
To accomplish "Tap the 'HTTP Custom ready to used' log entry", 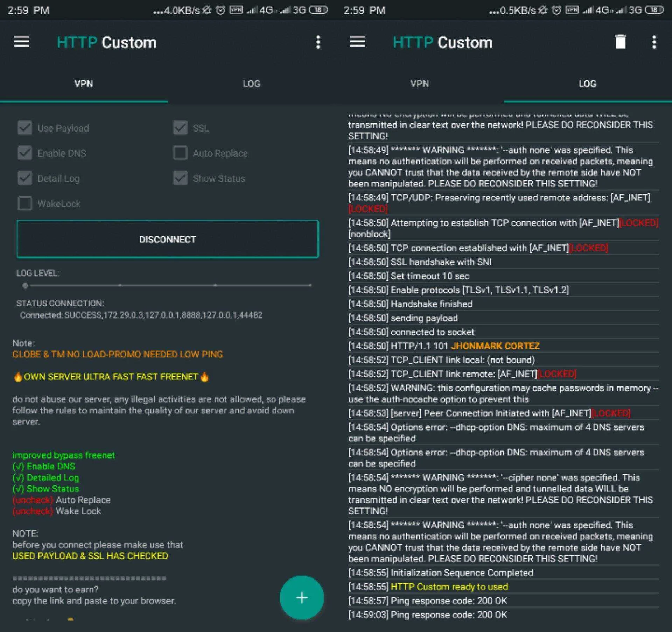I will (x=503, y=587).
